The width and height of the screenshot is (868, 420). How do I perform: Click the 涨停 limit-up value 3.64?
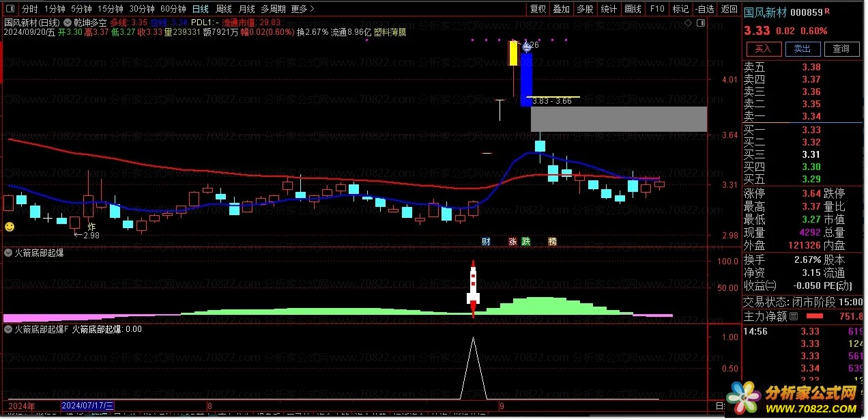tap(811, 194)
